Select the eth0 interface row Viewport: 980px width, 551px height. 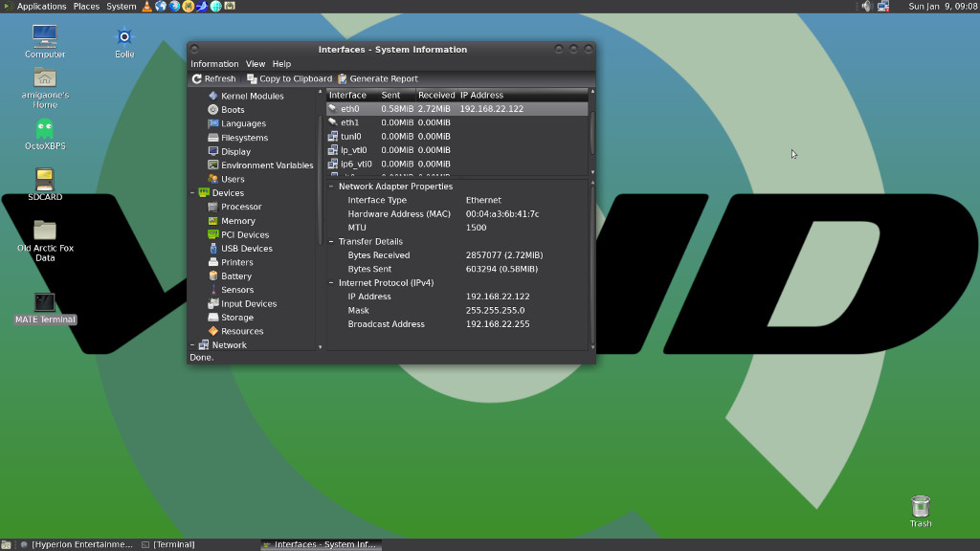point(457,109)
